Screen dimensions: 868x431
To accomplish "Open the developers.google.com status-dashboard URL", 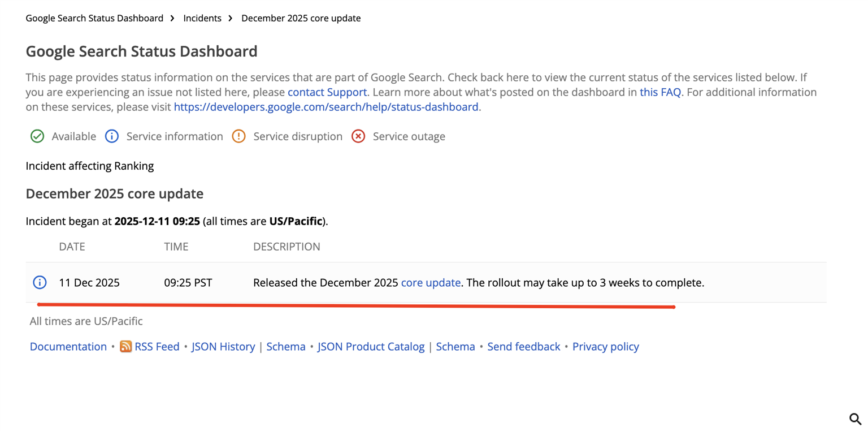I will click(x=326, y=106).
